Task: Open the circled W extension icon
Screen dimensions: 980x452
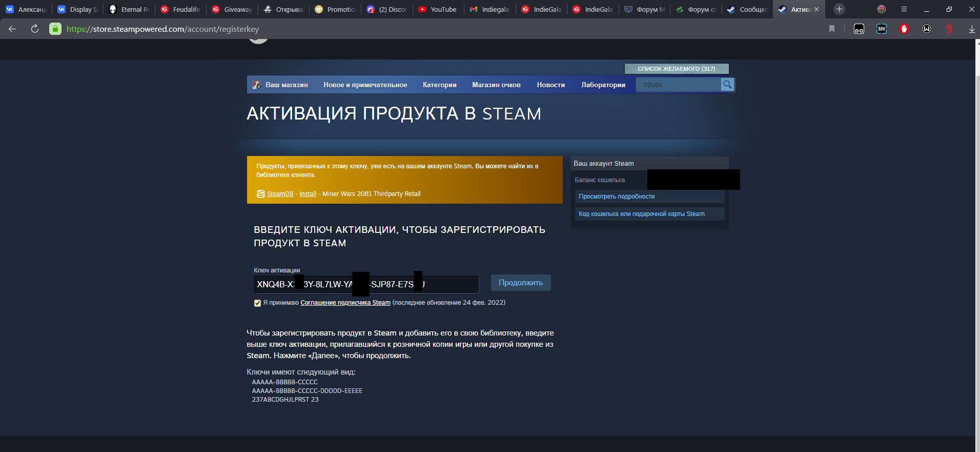Action: [927, 29]
